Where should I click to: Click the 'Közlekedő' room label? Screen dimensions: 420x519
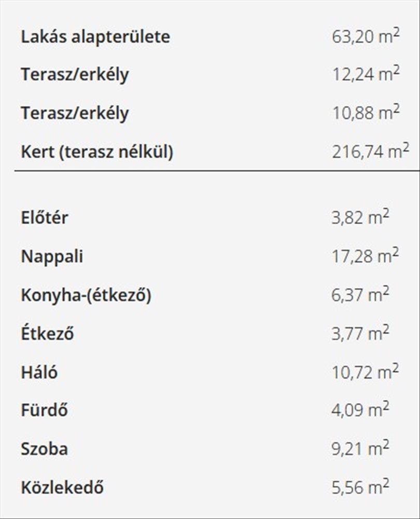62,487
